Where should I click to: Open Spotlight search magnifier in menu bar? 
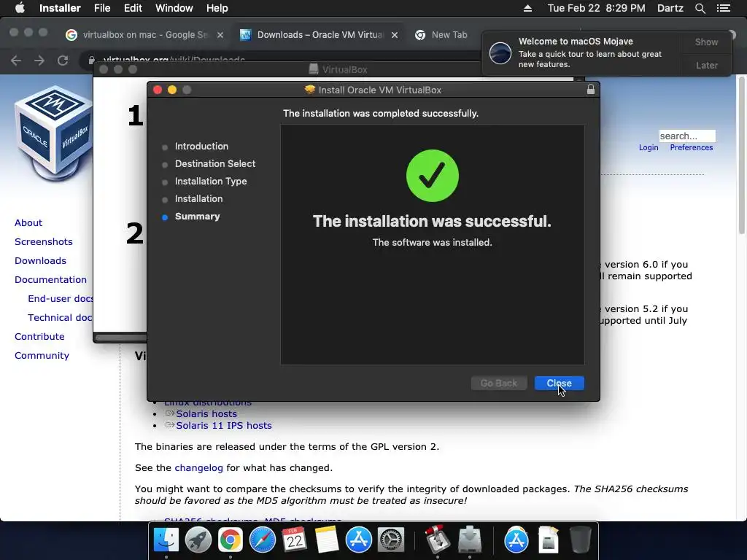[x=700, y=8]
